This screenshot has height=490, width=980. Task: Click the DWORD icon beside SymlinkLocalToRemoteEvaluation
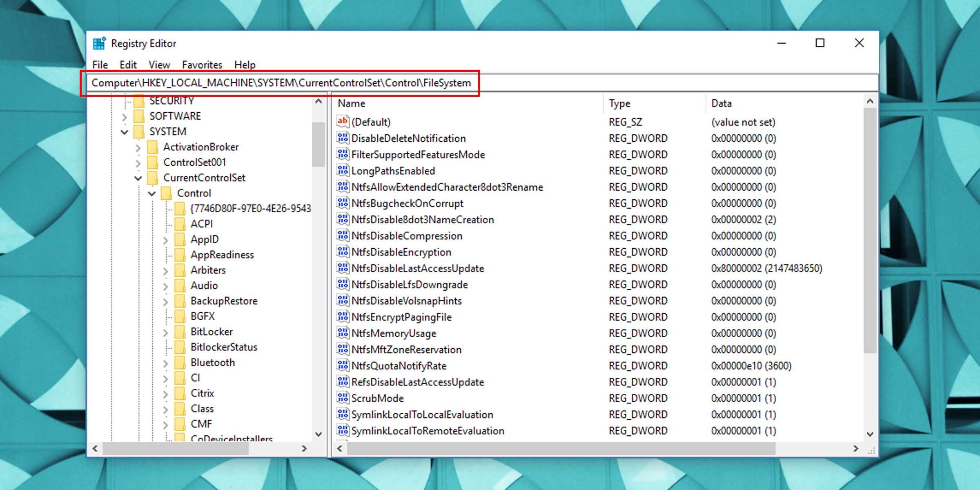coord(342,430)
